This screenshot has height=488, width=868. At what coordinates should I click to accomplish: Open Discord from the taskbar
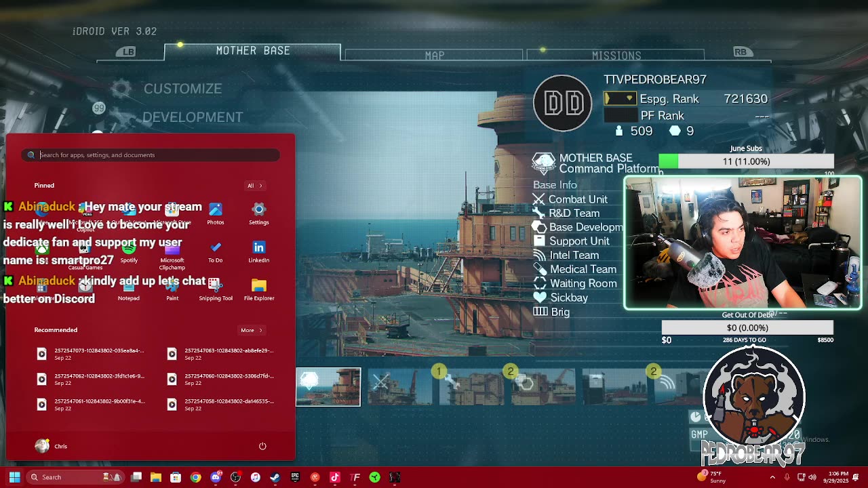(216, 477)
